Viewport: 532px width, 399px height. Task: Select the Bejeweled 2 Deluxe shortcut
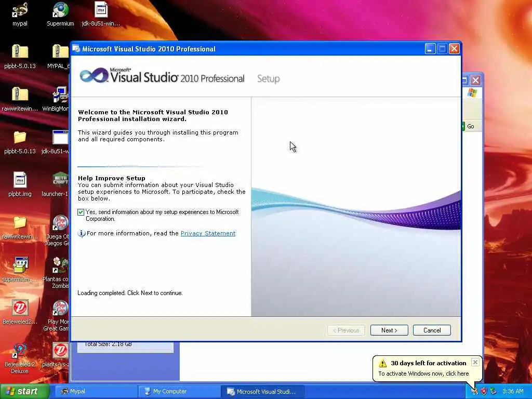coord(20,351)
